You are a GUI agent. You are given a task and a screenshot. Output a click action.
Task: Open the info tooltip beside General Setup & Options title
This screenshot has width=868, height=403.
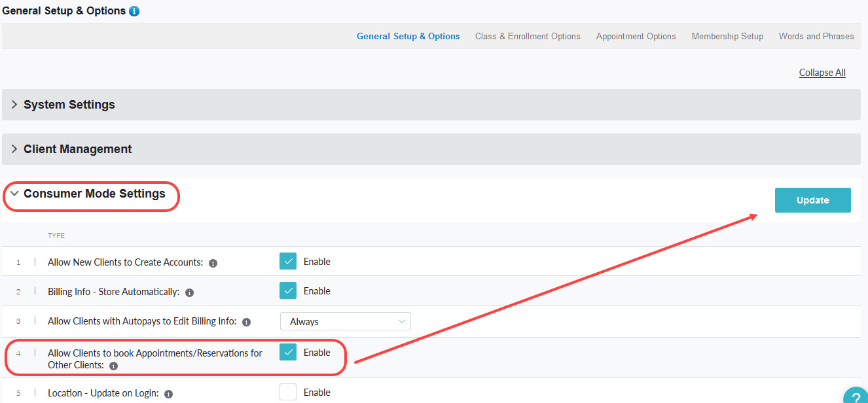[135, 10]
